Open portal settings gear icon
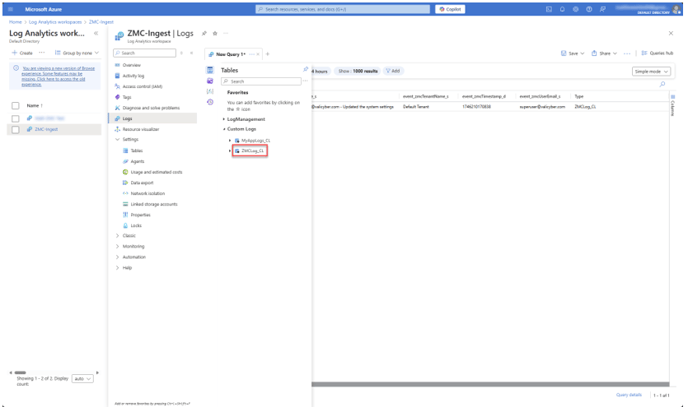The image size is (688, 407). pyautogui.click(x=576, y=9)
